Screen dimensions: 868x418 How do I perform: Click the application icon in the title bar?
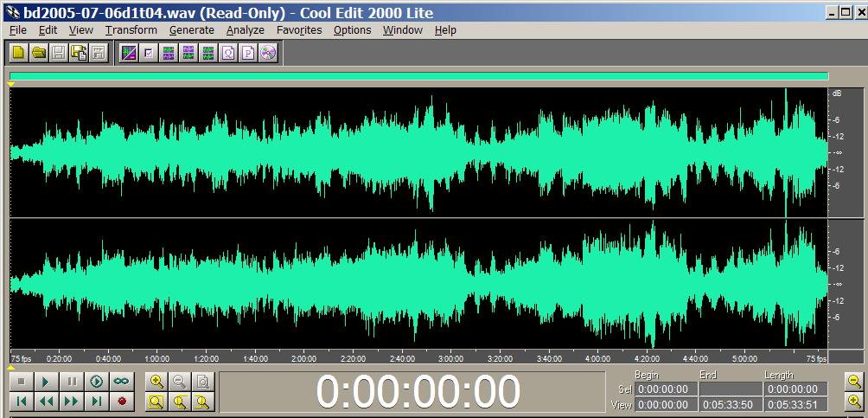pos(11,12)
